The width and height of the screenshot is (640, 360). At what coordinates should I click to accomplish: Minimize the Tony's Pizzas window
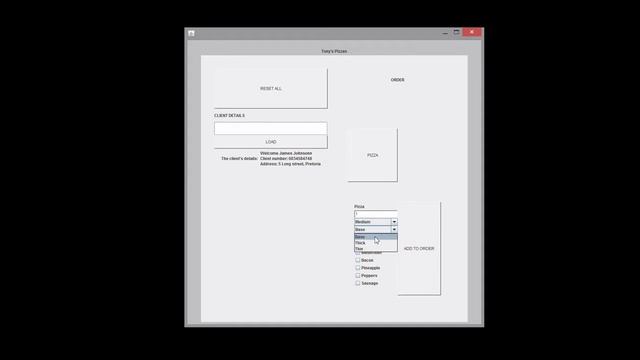click(445, 32)
